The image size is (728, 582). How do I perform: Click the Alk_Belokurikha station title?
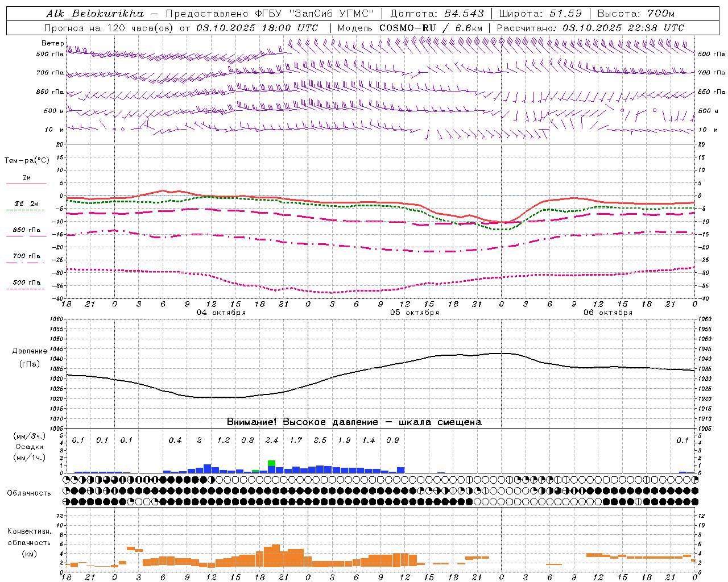click(x=95, y=14)
